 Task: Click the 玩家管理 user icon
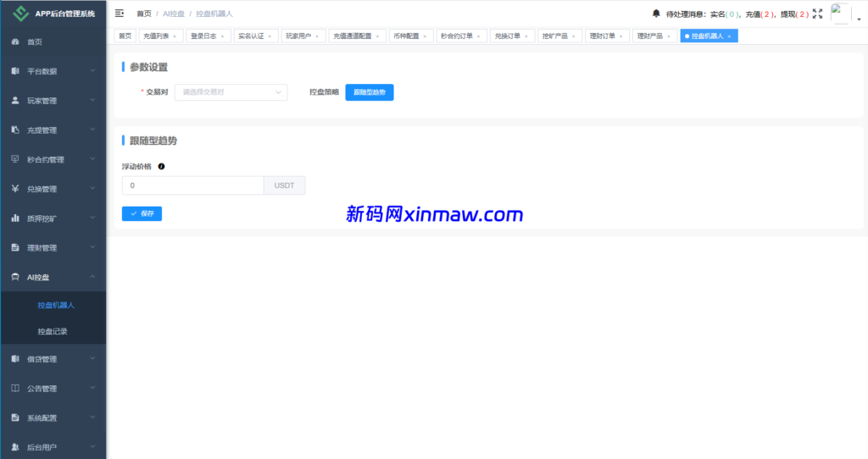click(x=15, y=101)
